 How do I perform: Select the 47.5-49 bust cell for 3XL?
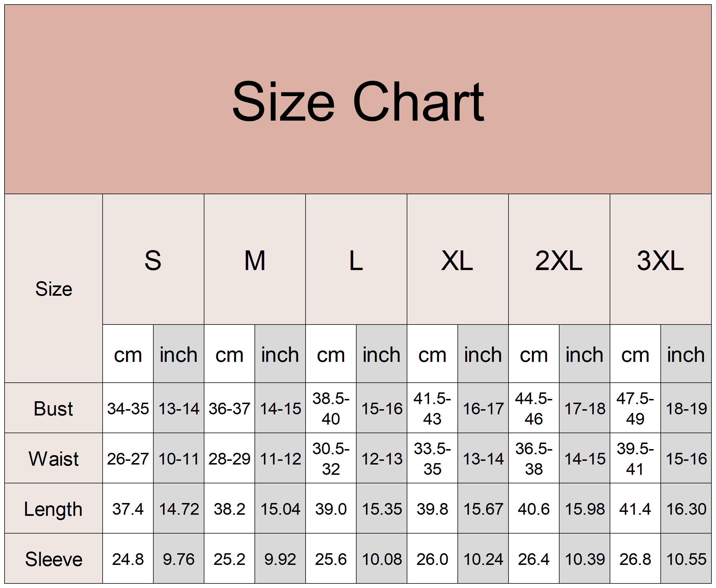pyautogui.click(x=635, y=408)
